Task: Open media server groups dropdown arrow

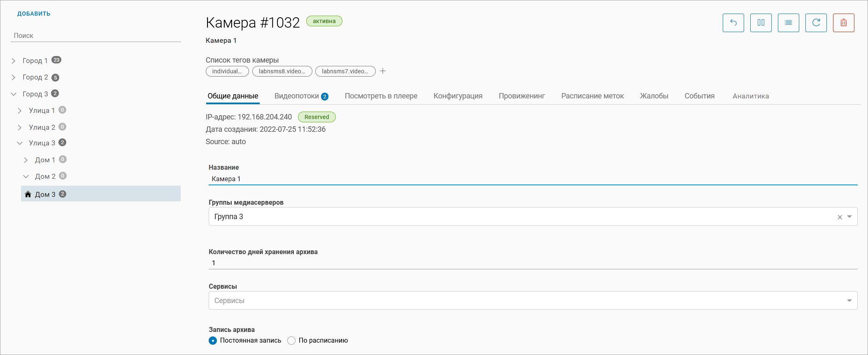Action: click(849, 217)
